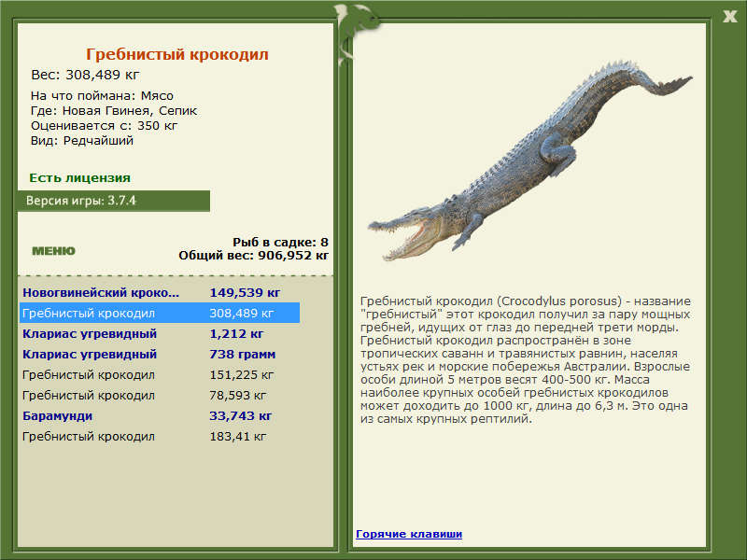The height and width of the screenshot is (560, 747).
Task: Select highlighted Гребнистый крокодил 308,489 кг row
Action: tap(160, 314)
